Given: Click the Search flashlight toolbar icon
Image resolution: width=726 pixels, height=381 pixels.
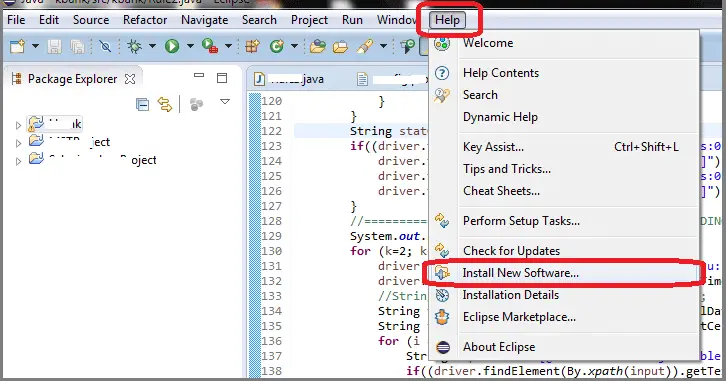Looking at the screenshot, I should point(365,46).
